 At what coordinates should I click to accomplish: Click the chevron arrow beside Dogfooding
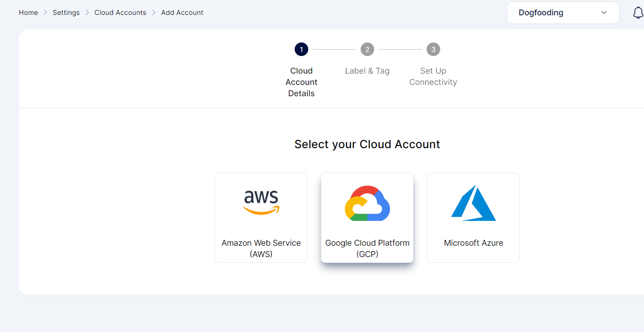tap(604, 13)
